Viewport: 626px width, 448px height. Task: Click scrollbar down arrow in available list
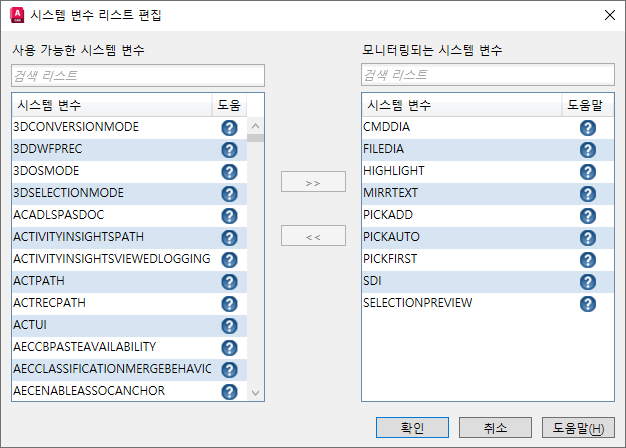pyautogui.click(x=256, y=393)
